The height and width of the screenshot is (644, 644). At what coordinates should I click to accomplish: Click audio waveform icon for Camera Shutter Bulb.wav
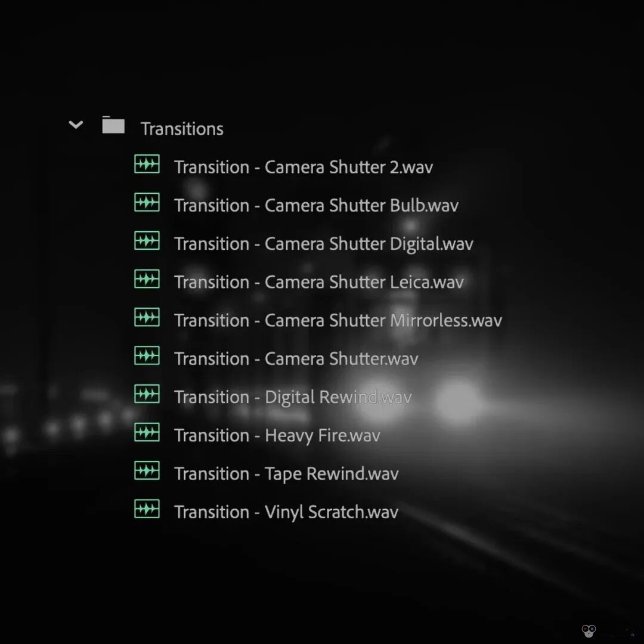click(147, 203)
